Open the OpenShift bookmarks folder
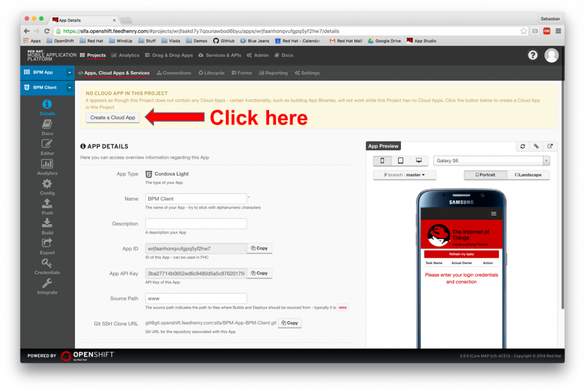 (x=60, y=41)
